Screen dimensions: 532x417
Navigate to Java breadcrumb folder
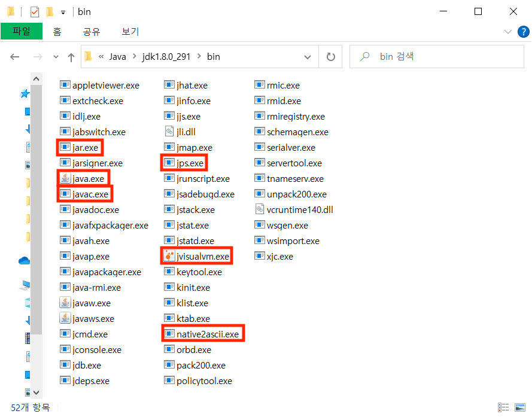117,57
